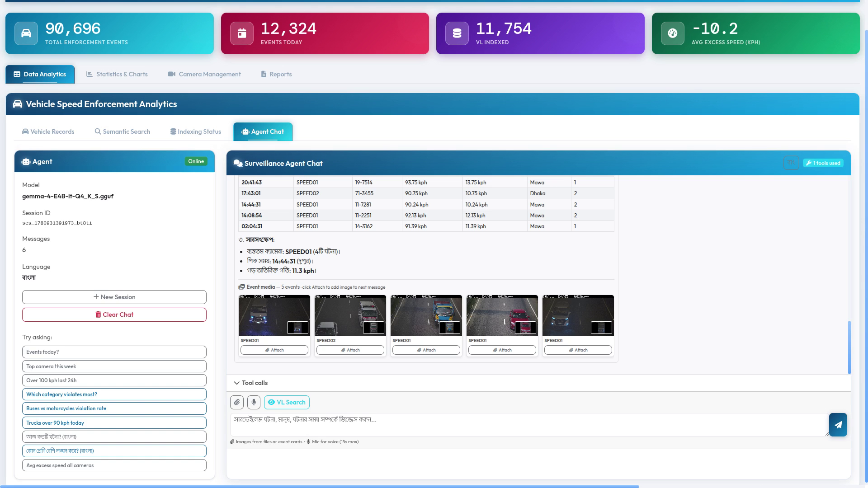
Task: Open the red car event thumbnail
Action: point(502,315)
